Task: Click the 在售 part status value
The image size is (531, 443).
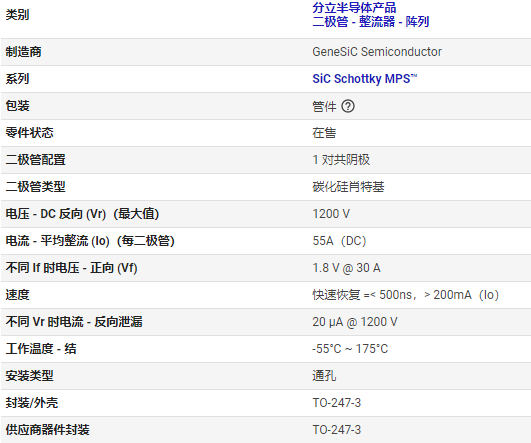Action: click(x=324, y=133)
